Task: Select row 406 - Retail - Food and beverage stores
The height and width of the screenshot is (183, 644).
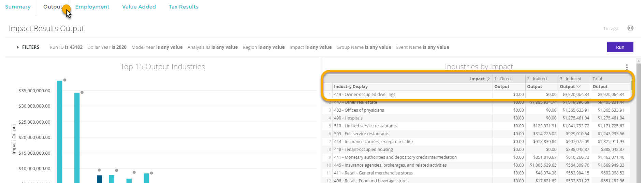Action: pos(476,180)
